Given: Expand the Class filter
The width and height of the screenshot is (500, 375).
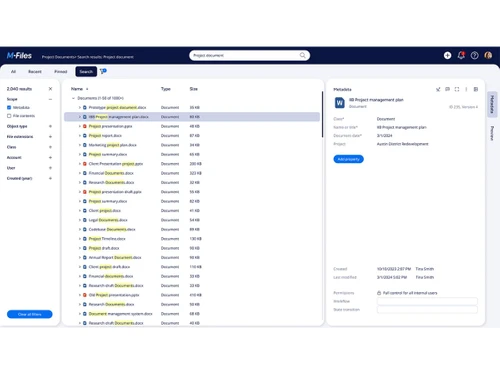Looking at the screenshot, I should tap(50, 147).
